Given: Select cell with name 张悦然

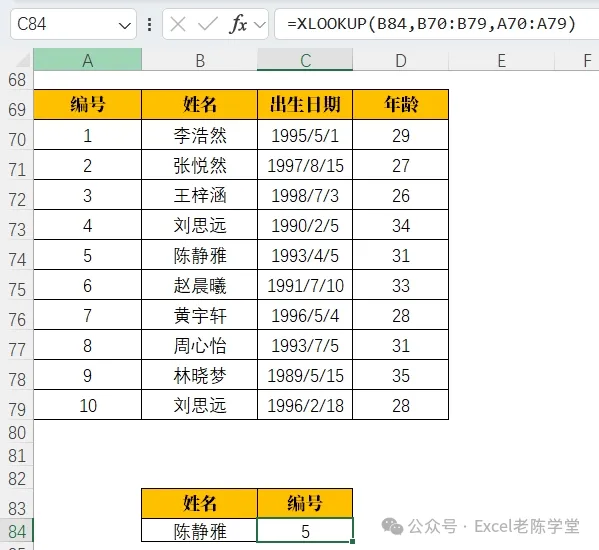Looking at the screenshot, I should point(199,165).
